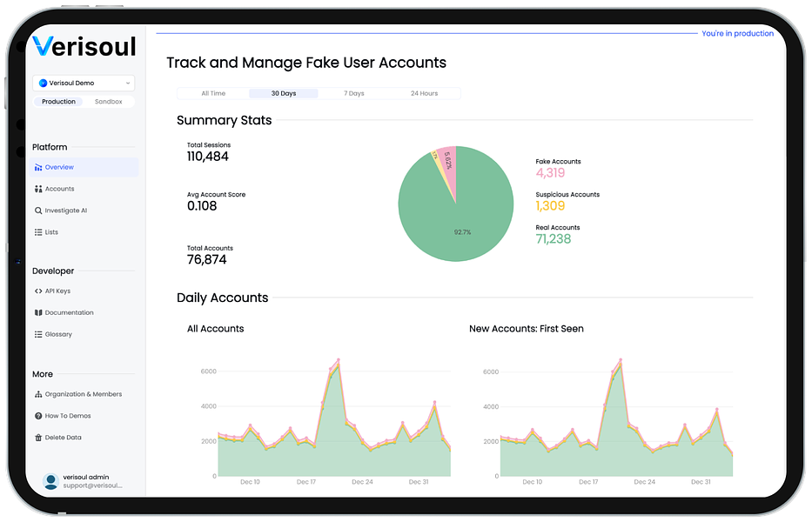Click the How To Demos question icon
812x522 pixels.
coord(38,417)
